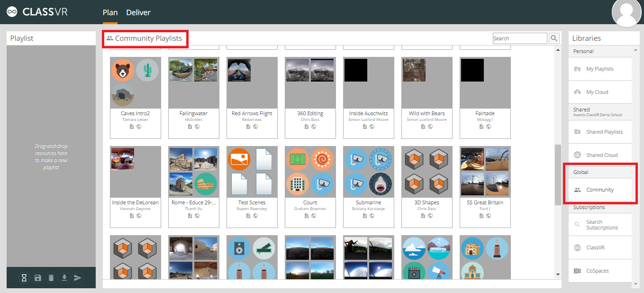Send the playlist with the paper plane icon
This screenshot has height=293, width=644.
coord(78,278)
